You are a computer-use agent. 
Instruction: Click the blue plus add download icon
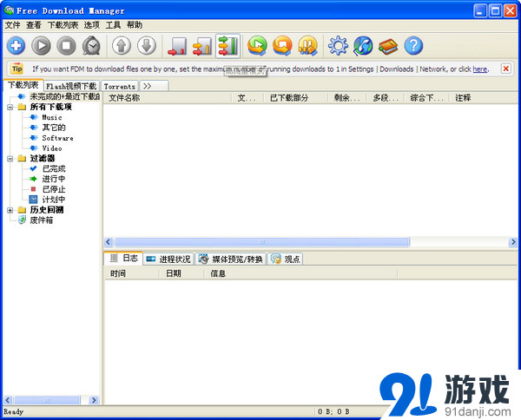[16, 45]
